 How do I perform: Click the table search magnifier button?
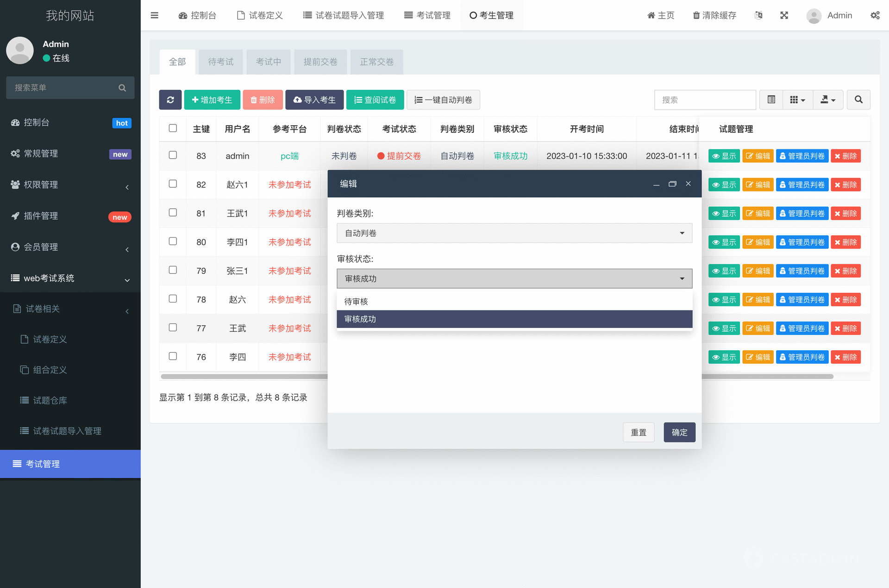click(x=858, y=100)
